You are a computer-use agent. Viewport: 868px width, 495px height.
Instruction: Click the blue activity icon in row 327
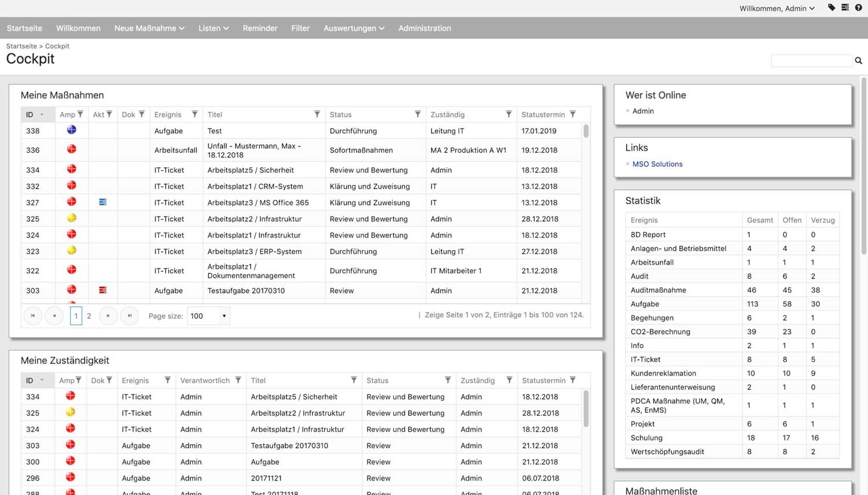[102, 202]
